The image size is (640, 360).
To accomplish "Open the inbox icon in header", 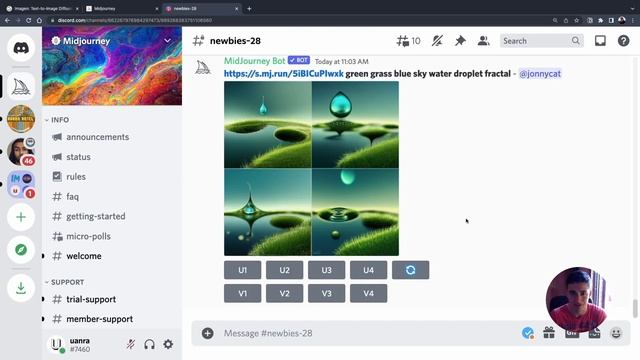I will coord(600,41).
